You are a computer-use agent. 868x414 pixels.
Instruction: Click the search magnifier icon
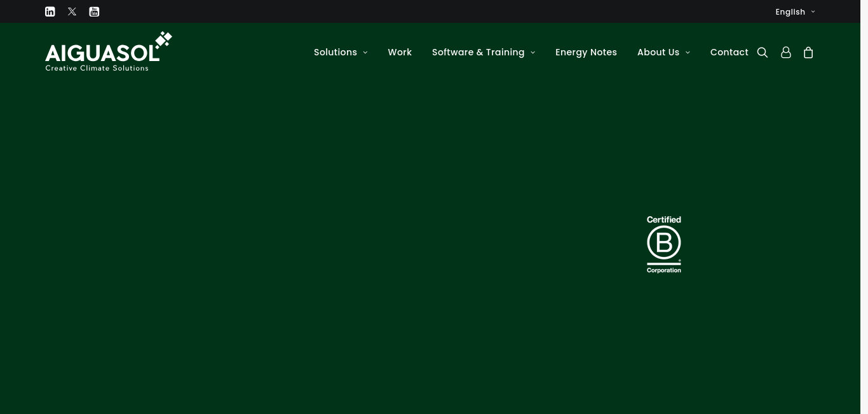(763, 52)
